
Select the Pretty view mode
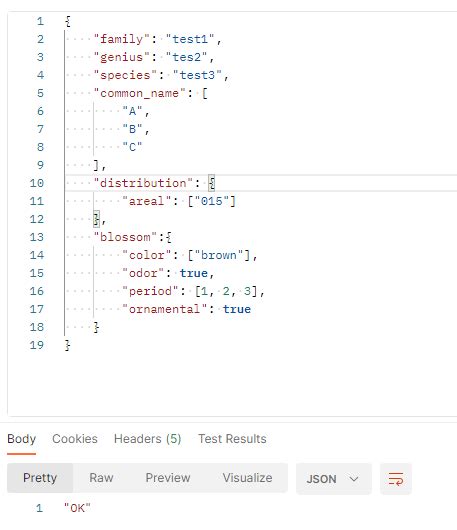coord(40,478)
